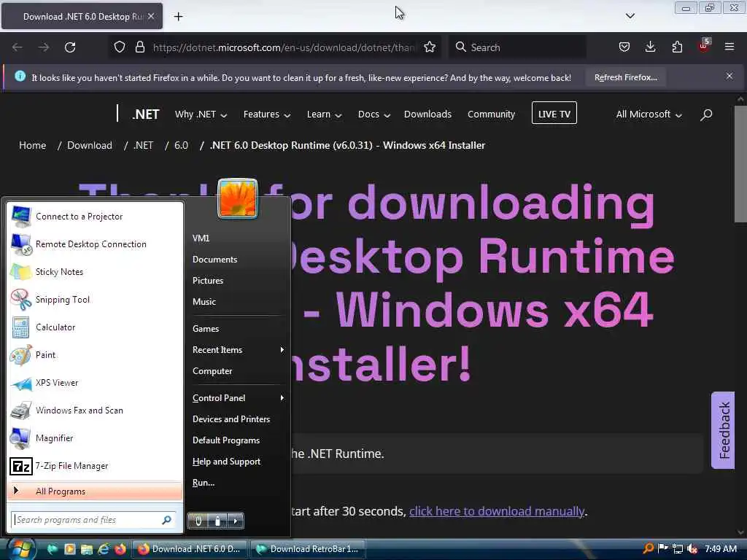Click LIVE TV button
747x560 pixels.
coord(554,113)
